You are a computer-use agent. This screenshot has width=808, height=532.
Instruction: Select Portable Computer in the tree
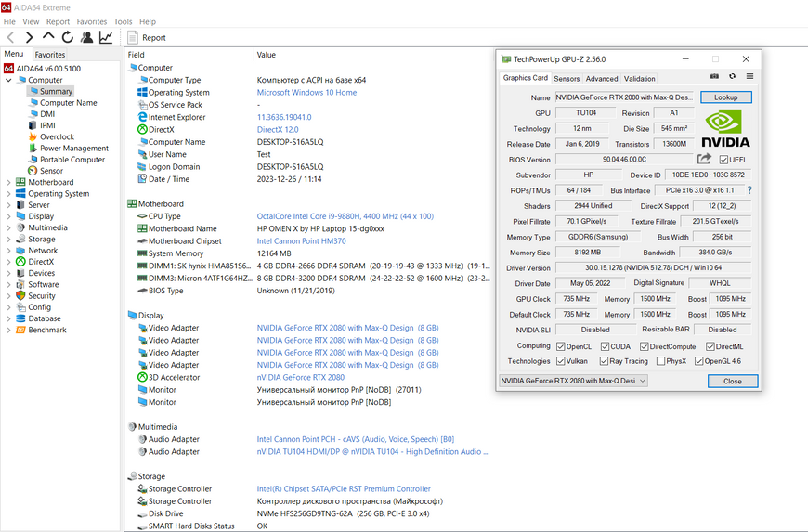66,159
